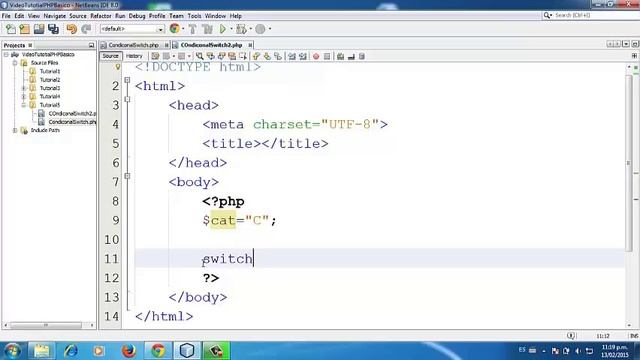Select COndiconalSwitch2 file in Projects tree
640x360 pixels.
pyautogui.click(x=72, y=113)
